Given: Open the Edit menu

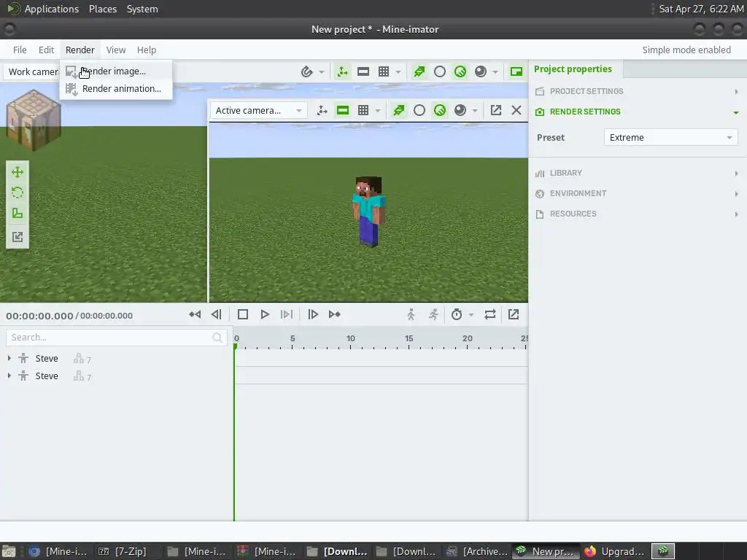Looking at the screenshot, I should click(46, 50).
